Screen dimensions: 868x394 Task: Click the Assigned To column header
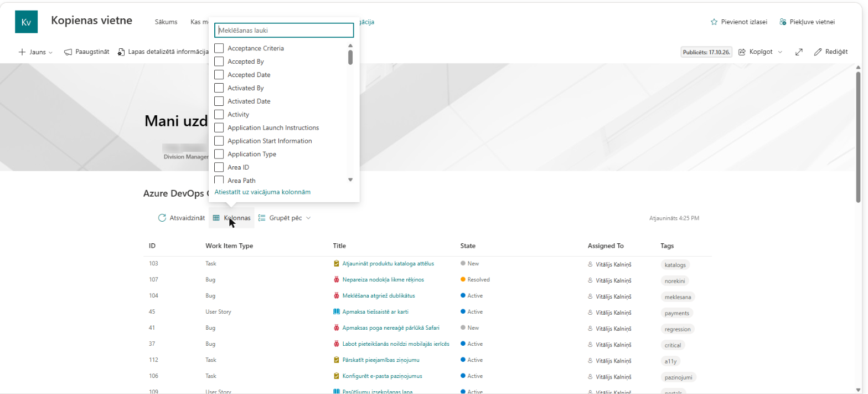pos(606,245)
